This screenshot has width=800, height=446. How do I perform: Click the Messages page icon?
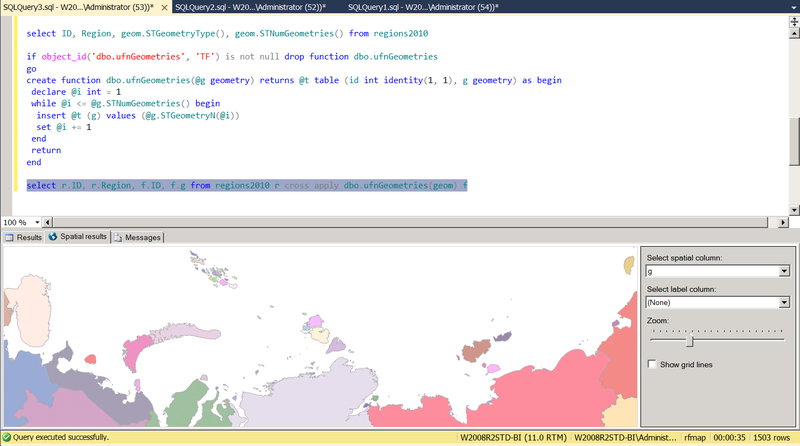coord(118,237)
